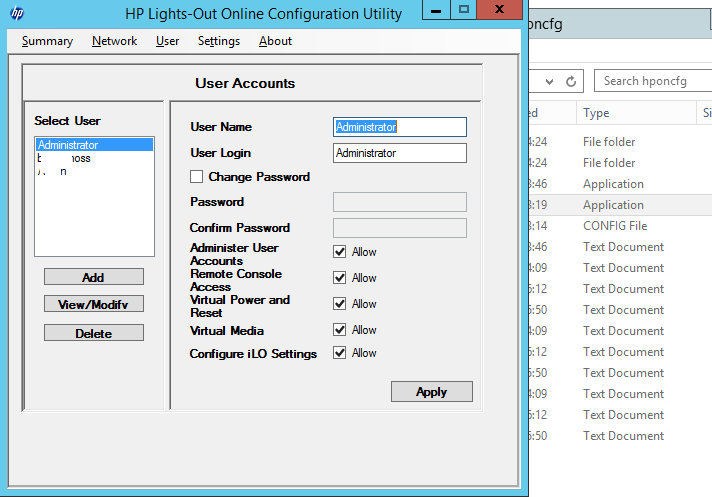This screenshot has width=712, height=497.
Task: Toggle Allow for Remote Console Access
Action: tap(340, 278)
